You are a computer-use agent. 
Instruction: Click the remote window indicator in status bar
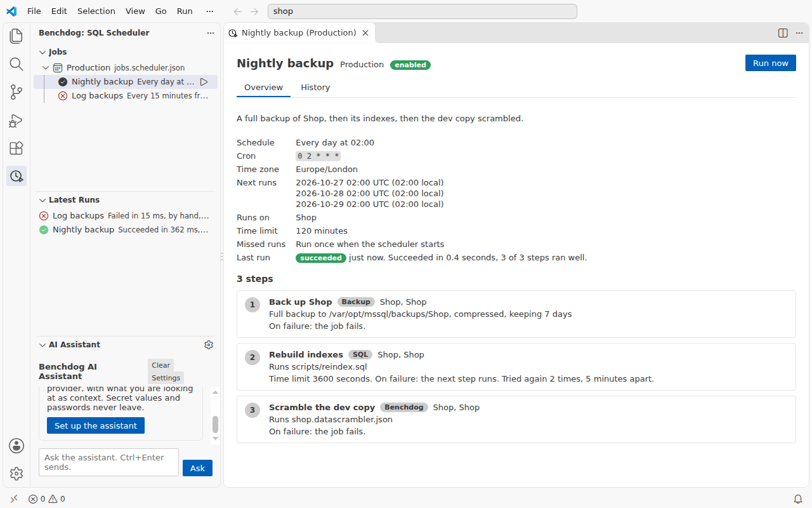(x=14, y=499)
